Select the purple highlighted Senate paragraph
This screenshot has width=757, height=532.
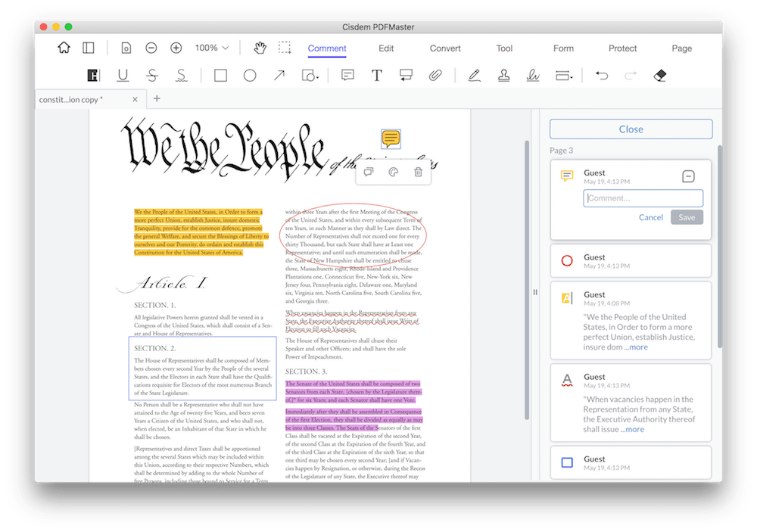(x=354, y=406)
